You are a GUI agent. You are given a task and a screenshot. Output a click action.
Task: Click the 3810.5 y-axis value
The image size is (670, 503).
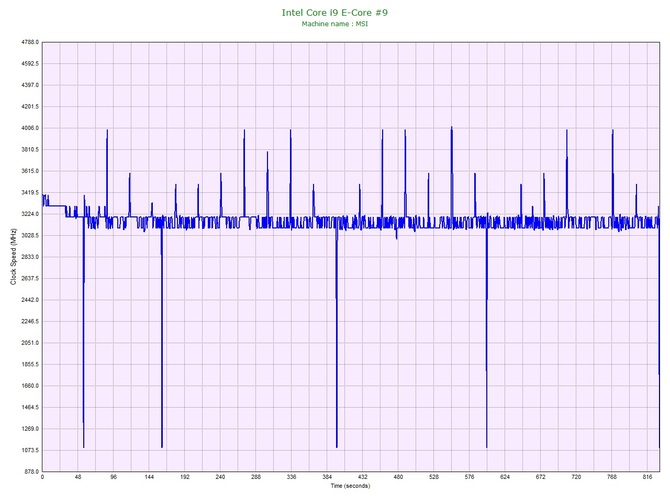tap(30, 150)
